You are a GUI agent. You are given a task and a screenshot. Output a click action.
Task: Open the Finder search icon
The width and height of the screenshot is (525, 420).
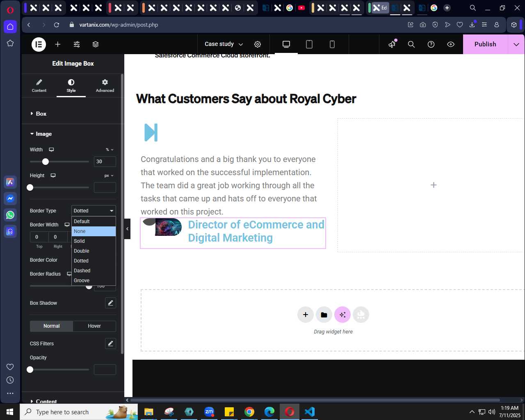point(411,44)
